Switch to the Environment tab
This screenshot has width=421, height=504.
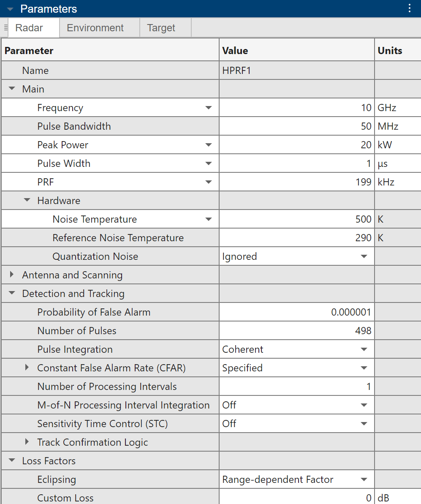point(95,28)
